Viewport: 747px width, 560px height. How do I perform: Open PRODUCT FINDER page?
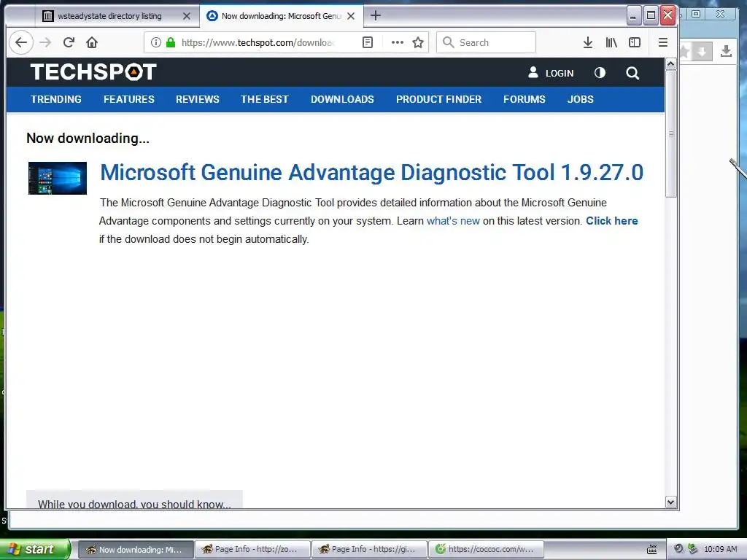point(438,99)
